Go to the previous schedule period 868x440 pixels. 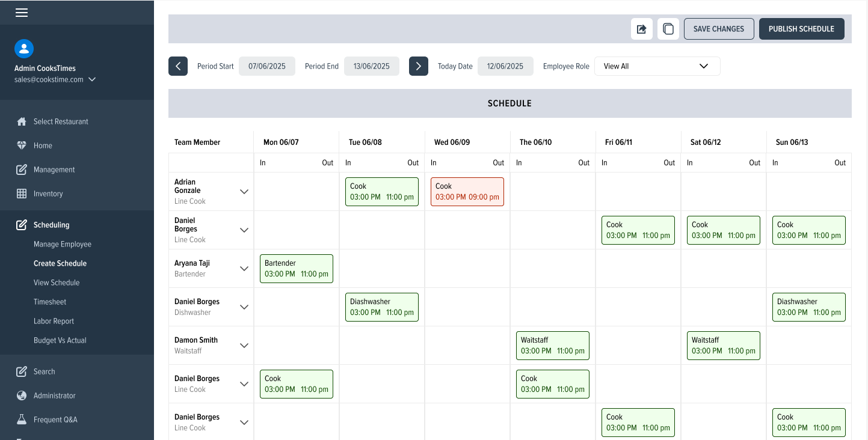pos(178,66)
